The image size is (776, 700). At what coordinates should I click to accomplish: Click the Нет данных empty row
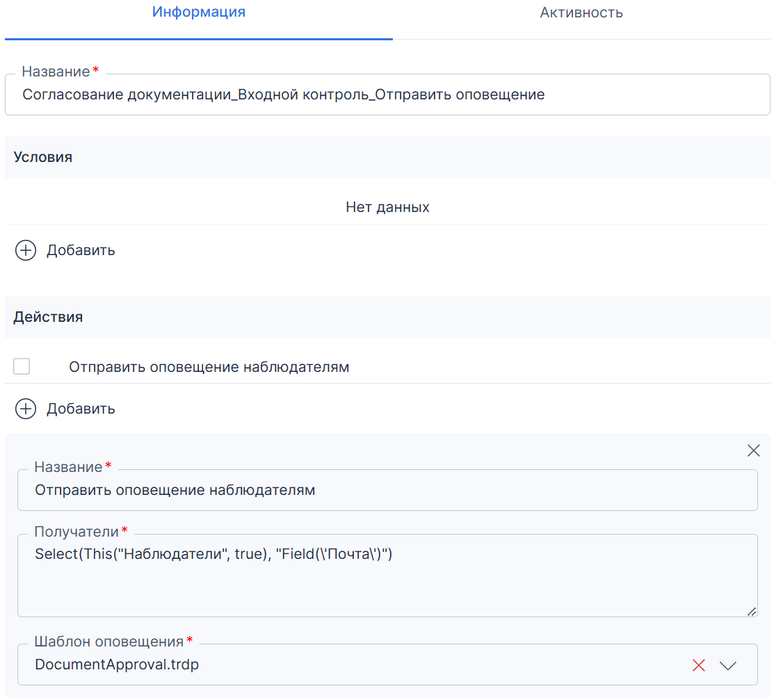(x=387, y=206)
